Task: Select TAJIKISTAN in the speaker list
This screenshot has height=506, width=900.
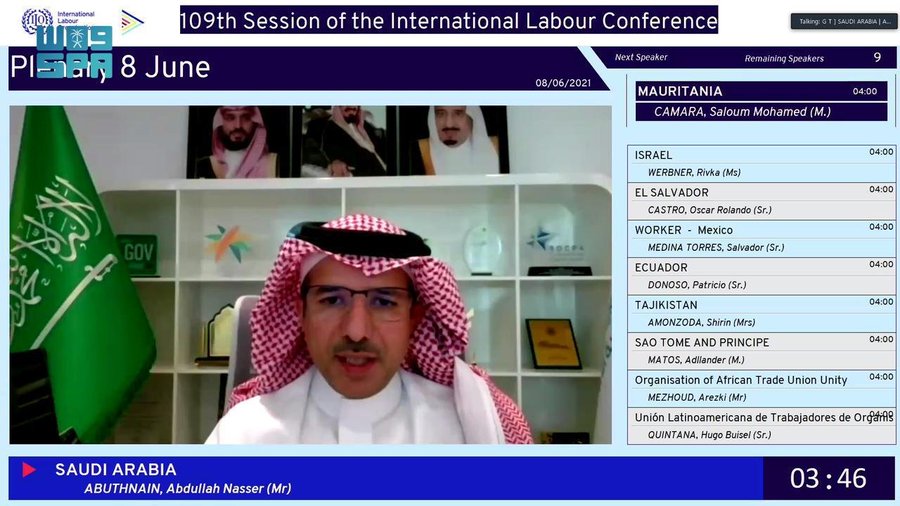Action: [666, 305]
